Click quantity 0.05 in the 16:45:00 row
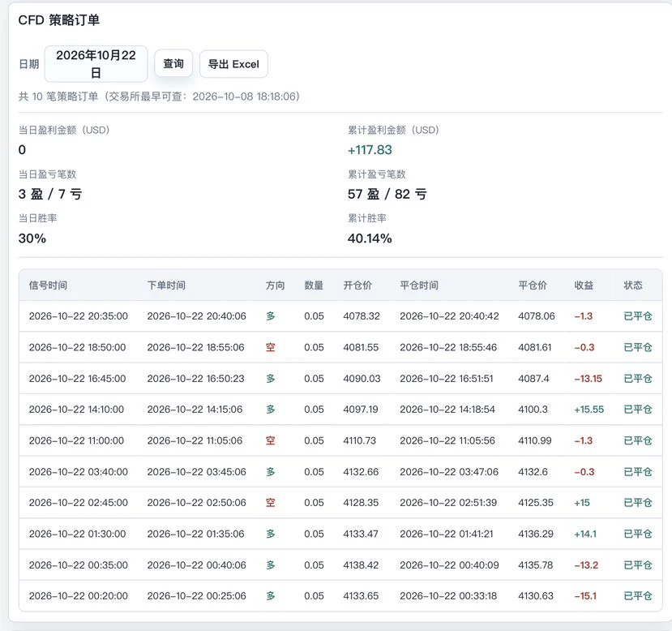This screenshot has height=631, width=672. tap(315, 379)
